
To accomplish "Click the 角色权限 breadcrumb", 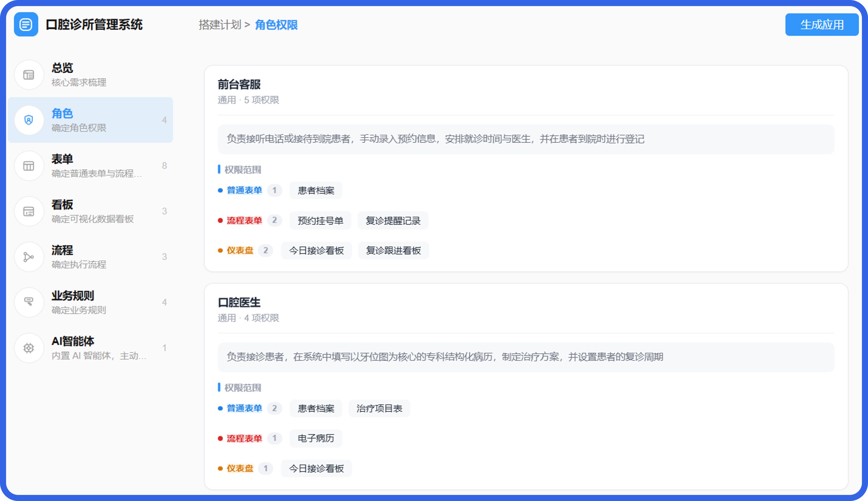I will point(276,25).
